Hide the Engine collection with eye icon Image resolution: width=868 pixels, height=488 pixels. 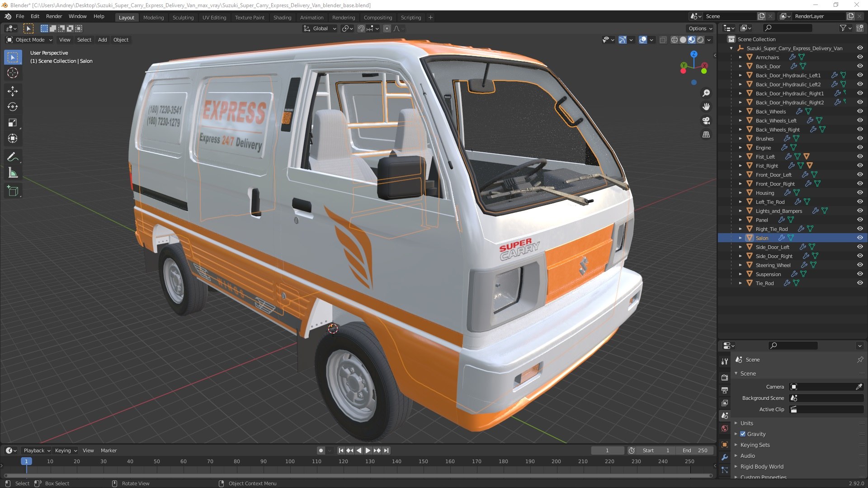(860, 147)
